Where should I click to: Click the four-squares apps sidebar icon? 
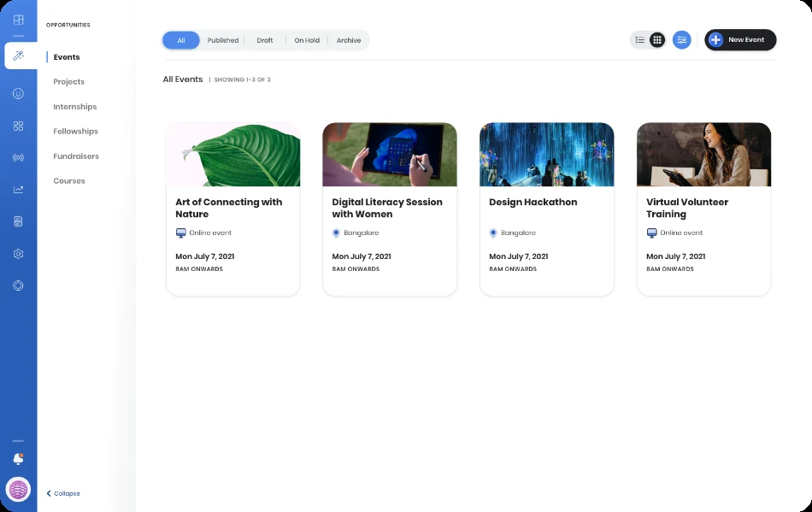pos(18,127)
